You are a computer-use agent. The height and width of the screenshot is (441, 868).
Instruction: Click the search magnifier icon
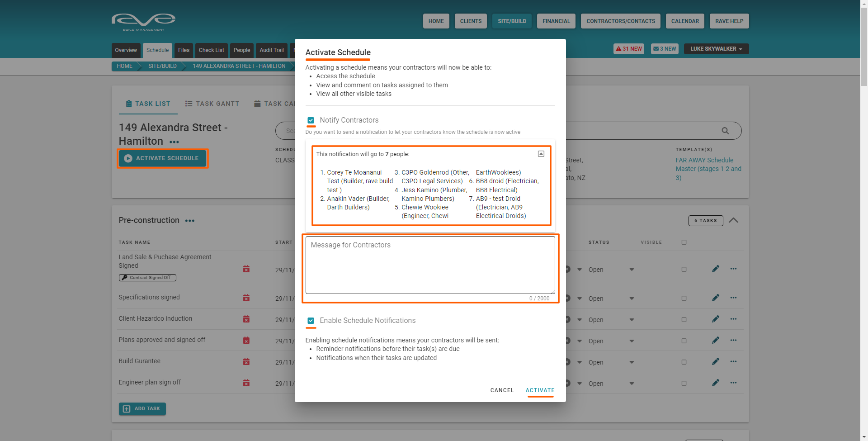(x=725, y=131)
